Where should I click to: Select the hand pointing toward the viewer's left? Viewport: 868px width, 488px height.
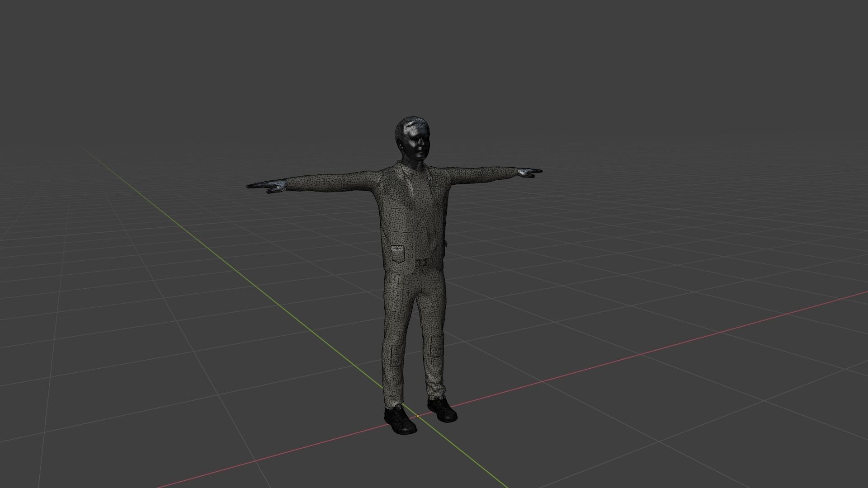click(267, 185)
